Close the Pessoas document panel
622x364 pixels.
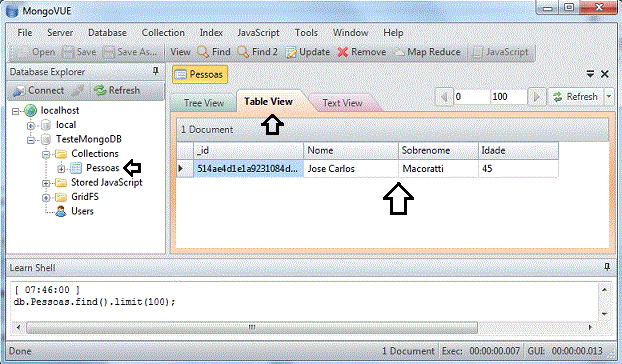[605, 74]
